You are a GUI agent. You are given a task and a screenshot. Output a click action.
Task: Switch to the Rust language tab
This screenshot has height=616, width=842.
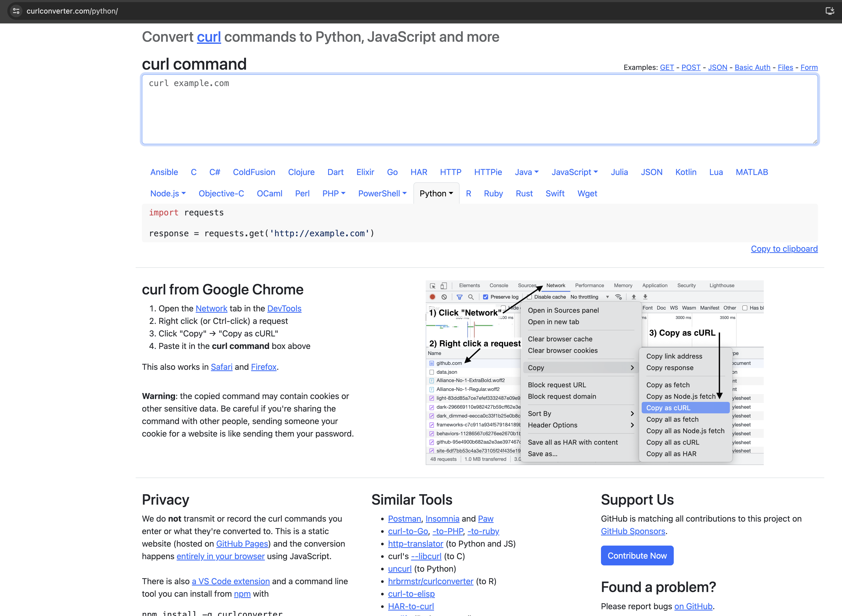click(524, 194)
